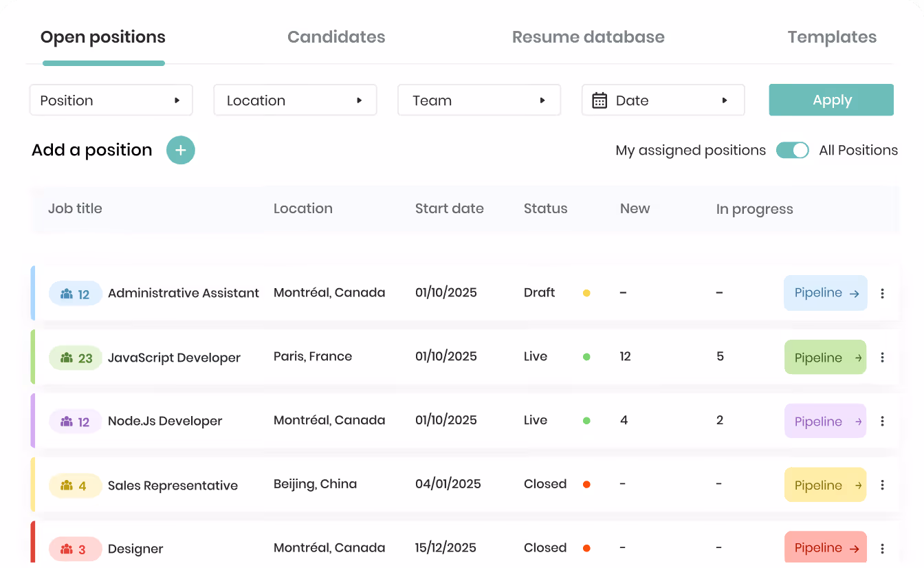Open the three-dot menu for Sales Representative
This screenshot has height=568, width=924.
pos(882,485)
